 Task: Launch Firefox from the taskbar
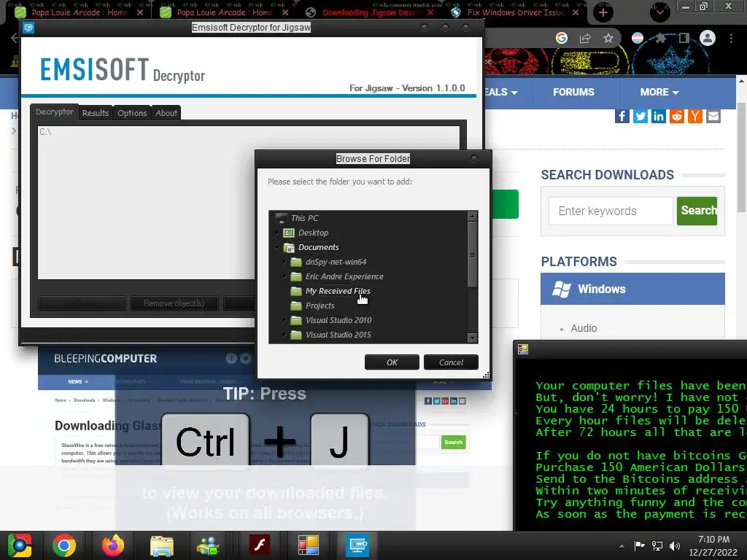113,545
